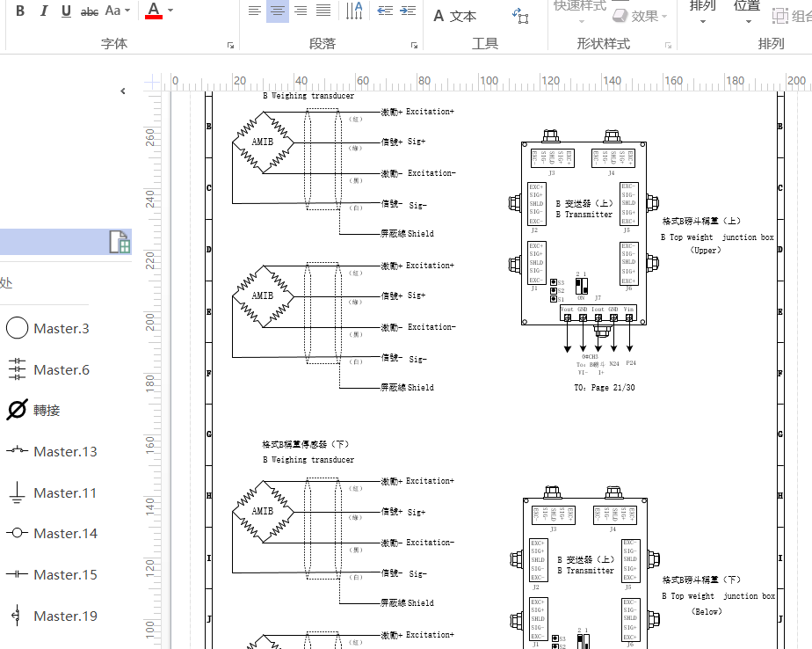Align paragraph text to the left
812x649 pixels.
tap(255, 11)
